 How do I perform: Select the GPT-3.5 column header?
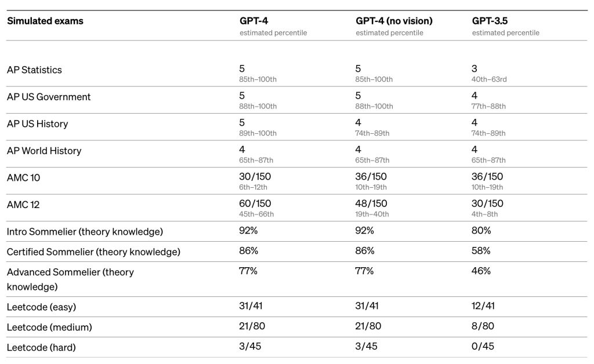click(x=490, y=21)
